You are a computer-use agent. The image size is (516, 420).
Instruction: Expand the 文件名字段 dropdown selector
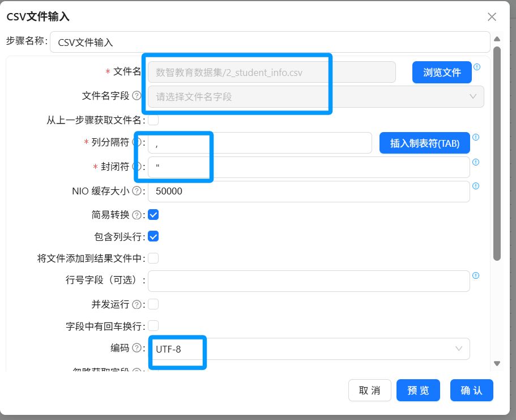pos(316,96)
